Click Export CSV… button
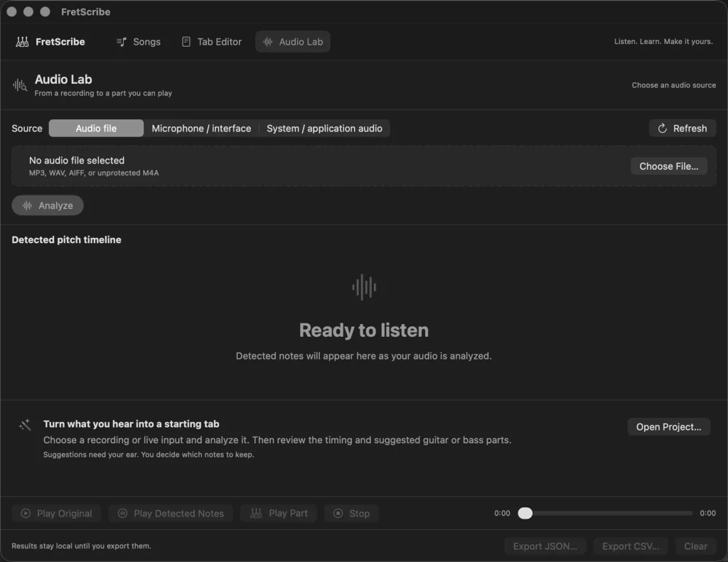Image resolution: width=728 pixels, height=562 pixels. point(631,546)
